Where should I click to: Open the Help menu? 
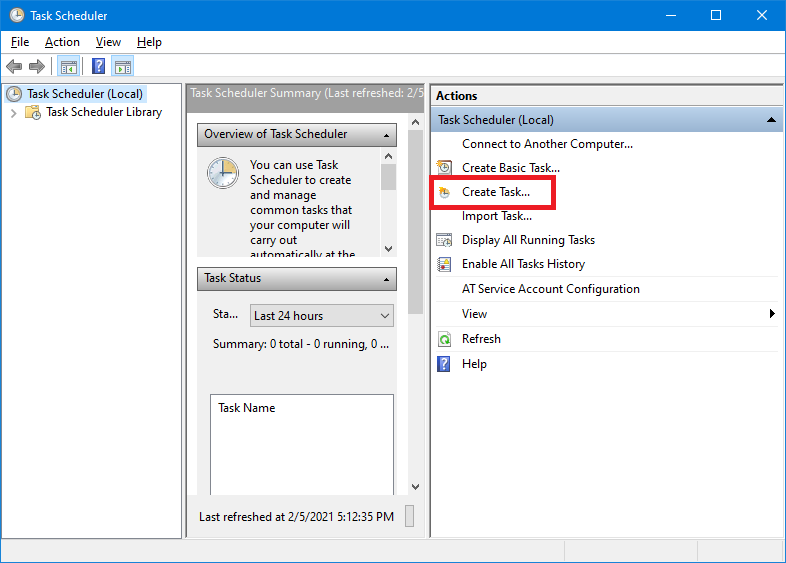pos(149,42)
